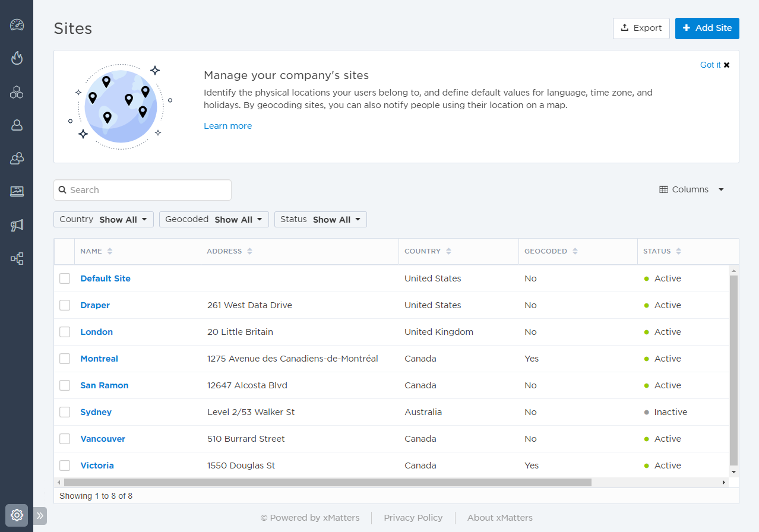
Task: Open the Privacy Policy footer link
Action: 413,518
